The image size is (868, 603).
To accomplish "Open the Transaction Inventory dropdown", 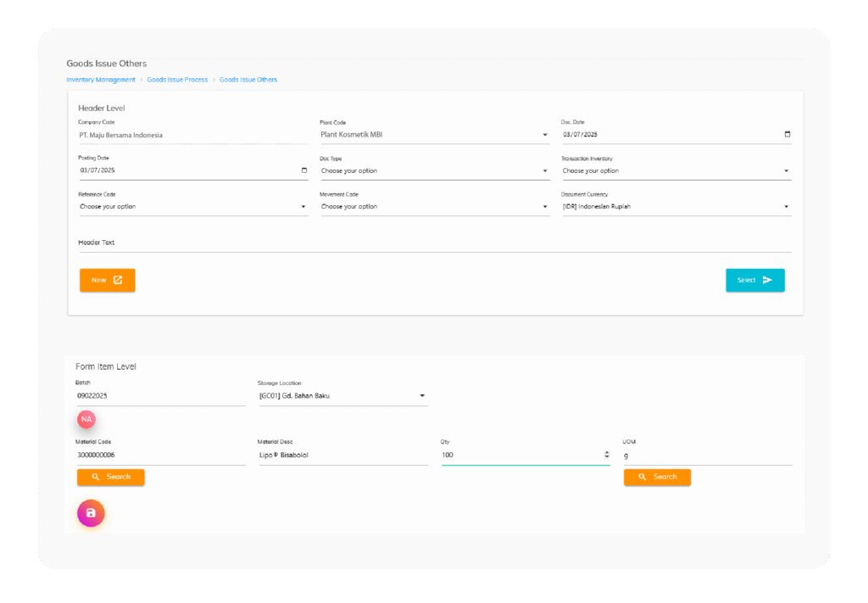I will (x=786, y=171).
